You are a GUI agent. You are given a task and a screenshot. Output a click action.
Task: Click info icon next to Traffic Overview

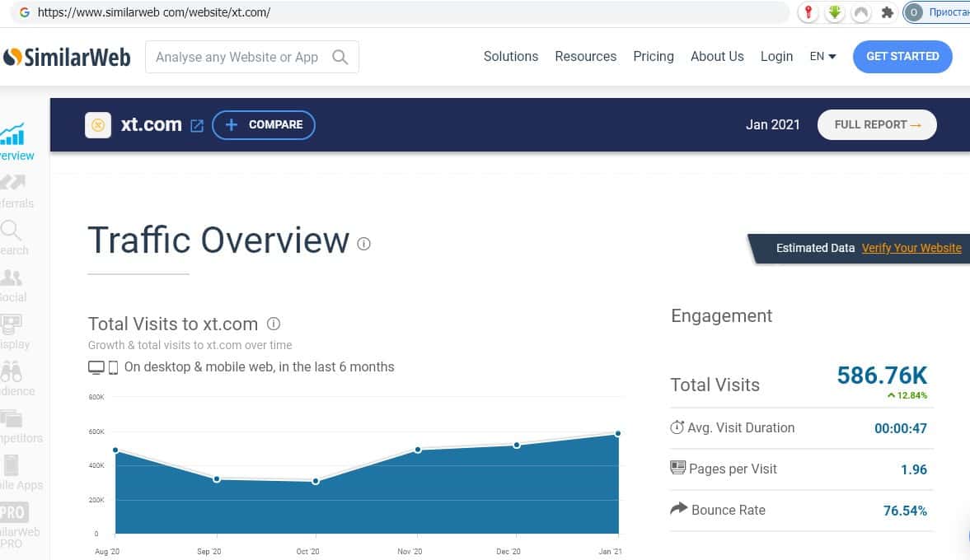pyautogui.click(x=363, y=244)
